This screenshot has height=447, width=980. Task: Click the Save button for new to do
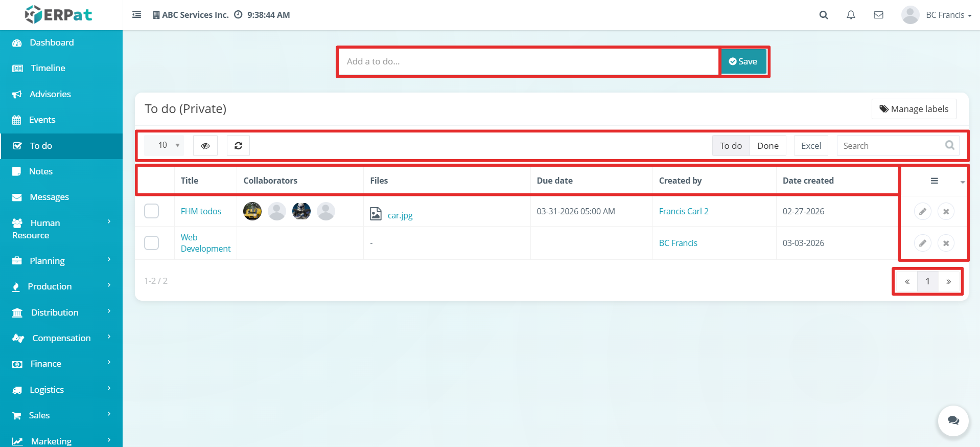pyautogui.click(x=743, y=61)
